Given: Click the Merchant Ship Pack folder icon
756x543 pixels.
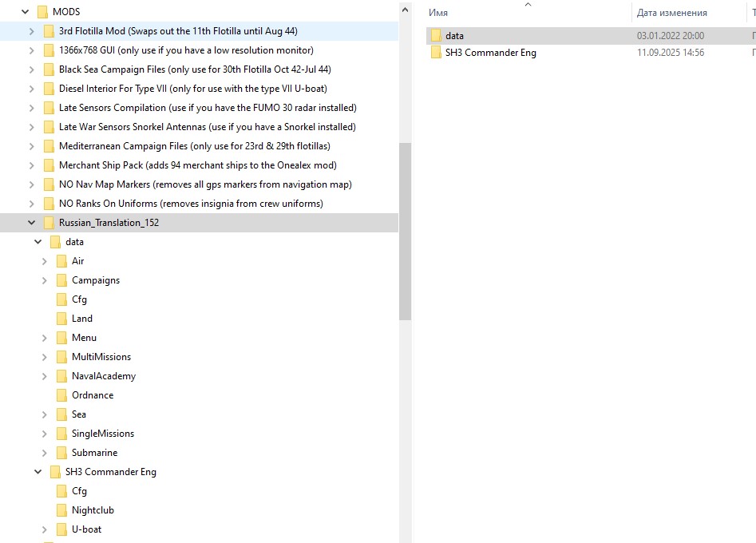Looking at the screenshot, I should (49, 165).
